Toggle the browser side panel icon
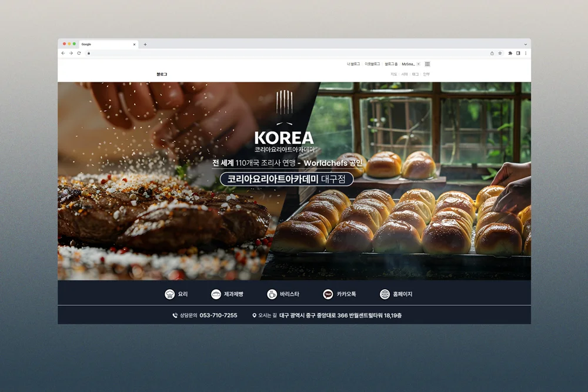This screenshot has width=588, height=392. pyautogui.click(x=518, y=53)
